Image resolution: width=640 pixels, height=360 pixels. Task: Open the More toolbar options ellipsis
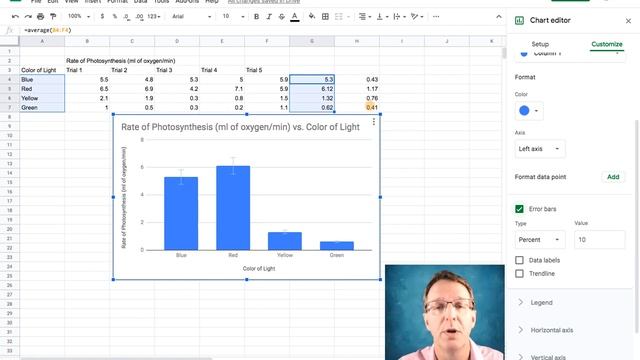(436, 17)
